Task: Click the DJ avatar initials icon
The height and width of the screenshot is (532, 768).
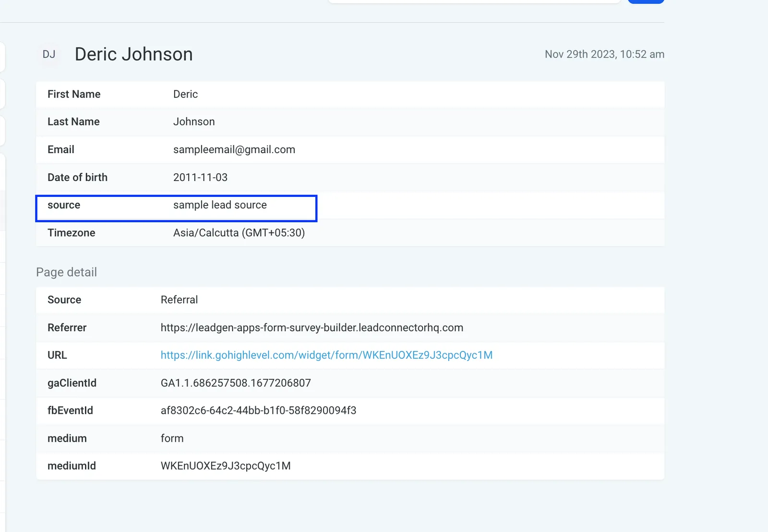Action: tap(49, 54)
